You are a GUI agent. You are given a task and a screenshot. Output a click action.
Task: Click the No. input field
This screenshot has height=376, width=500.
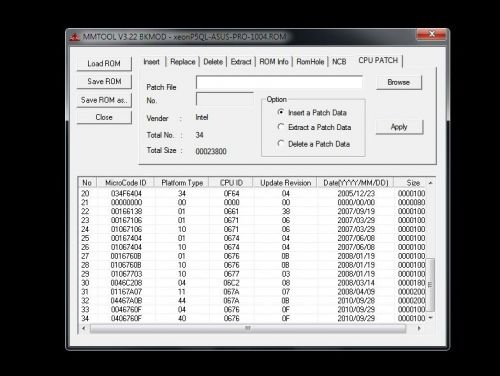pos(225,99)
